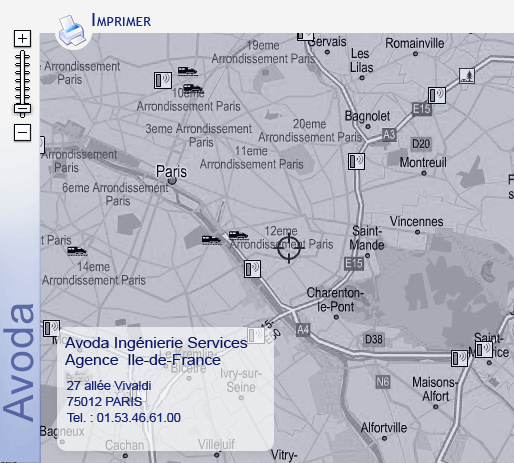Click the 6eme Arrondissement Paris label
514x463 pixels.
point(115,194)
